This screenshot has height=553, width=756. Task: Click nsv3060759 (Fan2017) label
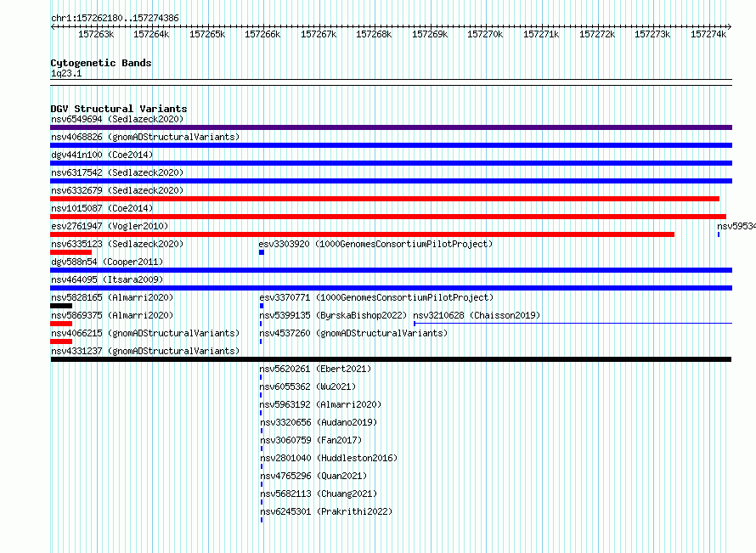pos(311,440)
